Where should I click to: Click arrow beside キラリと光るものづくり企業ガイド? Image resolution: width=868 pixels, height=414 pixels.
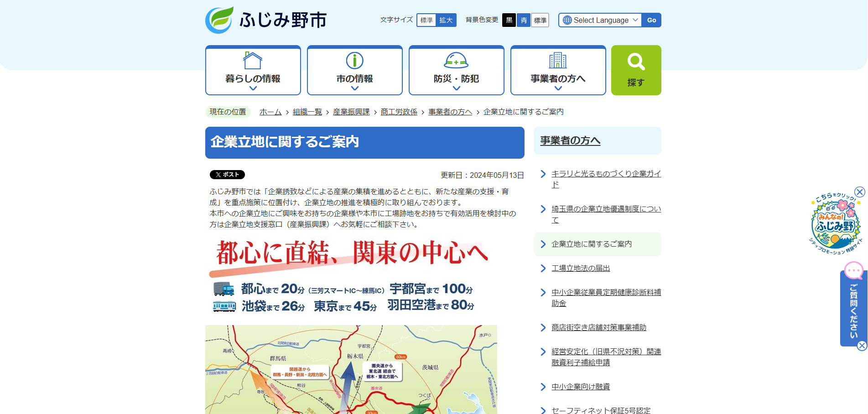click(543, 174)
